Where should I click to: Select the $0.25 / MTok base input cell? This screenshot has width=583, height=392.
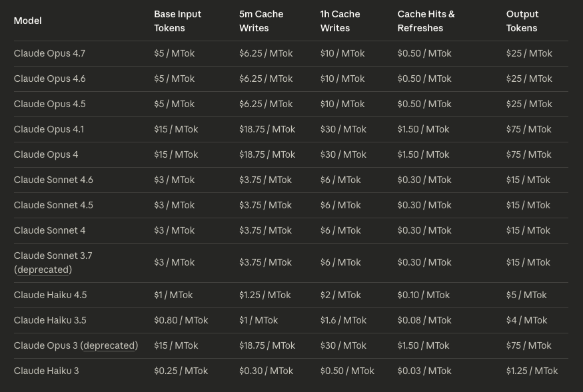pos(181,371)
